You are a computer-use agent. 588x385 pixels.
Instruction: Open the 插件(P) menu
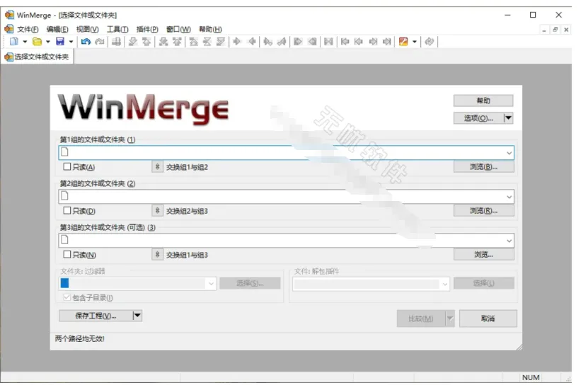pos(147,29)
